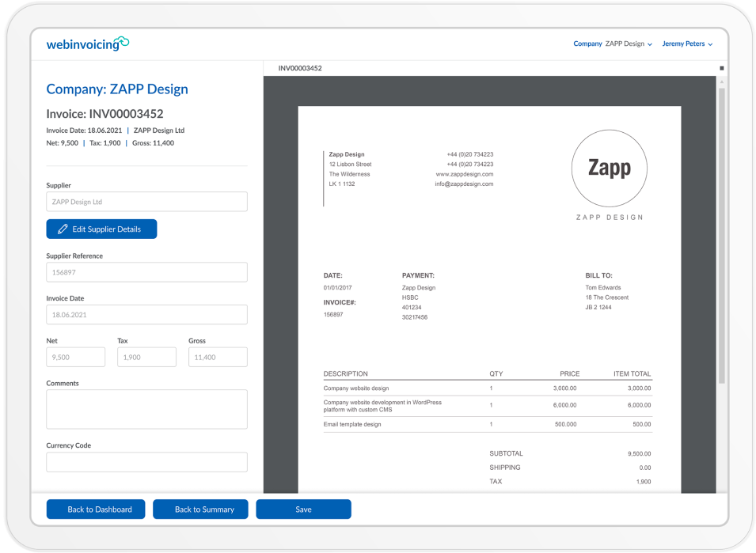Click Back to Summary
The height and width of the screenshot is (553, 756).
200,509
